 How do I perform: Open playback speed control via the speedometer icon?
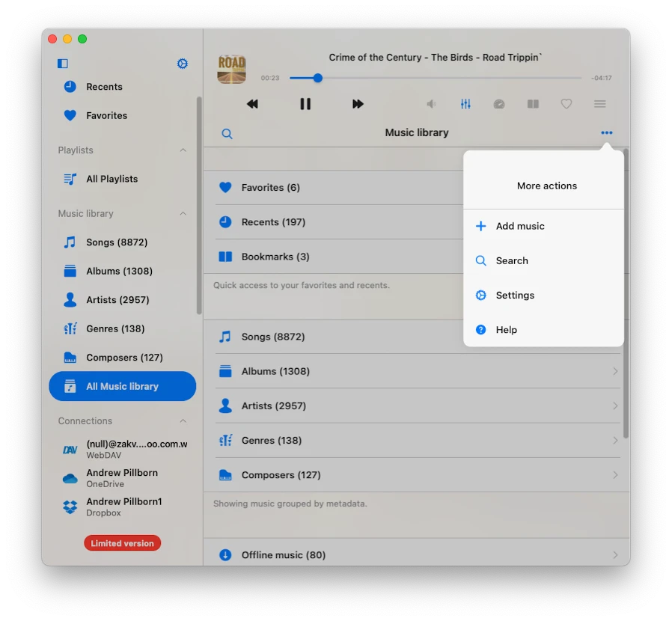499,104
